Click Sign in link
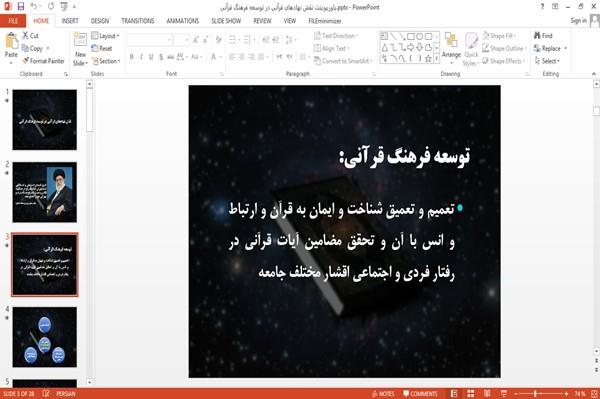Viewport: 600px width, 399px height. point(578,20)
